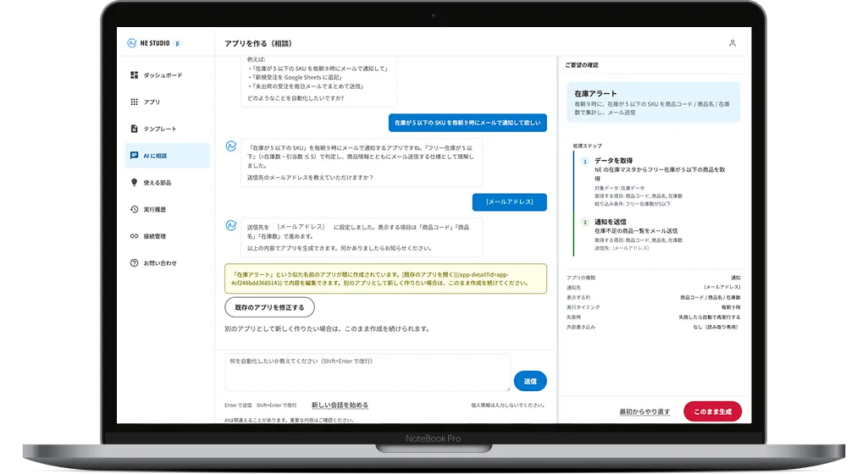Click the 在庫アラート summary card
The width and height of the screenshot is (868, 474).
[653, 102]
